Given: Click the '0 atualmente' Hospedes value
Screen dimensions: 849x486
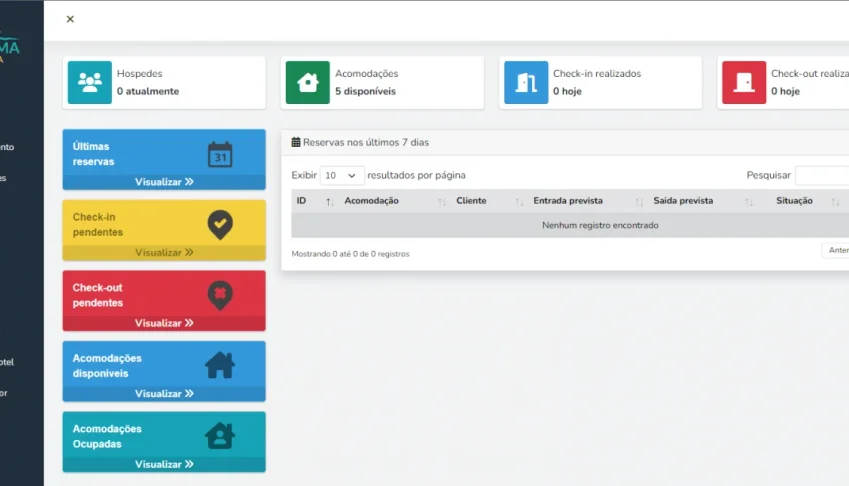Looking at the screenshot, I should (x=148, y=91).
